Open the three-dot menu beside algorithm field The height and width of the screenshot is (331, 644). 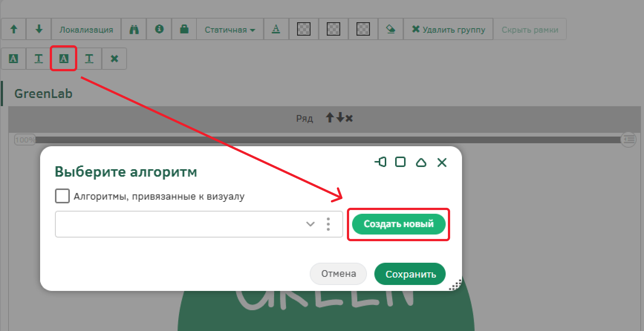328,224
